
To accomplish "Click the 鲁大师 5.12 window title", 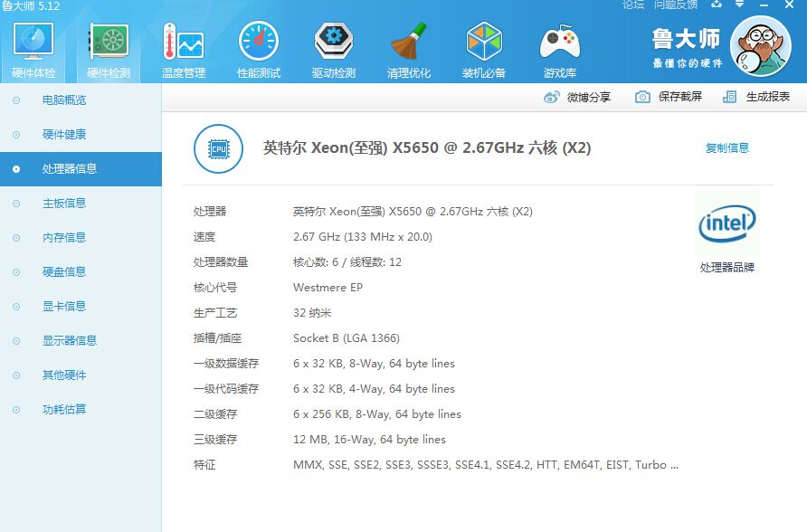I will pyautogui.click(x=31, y=6).
